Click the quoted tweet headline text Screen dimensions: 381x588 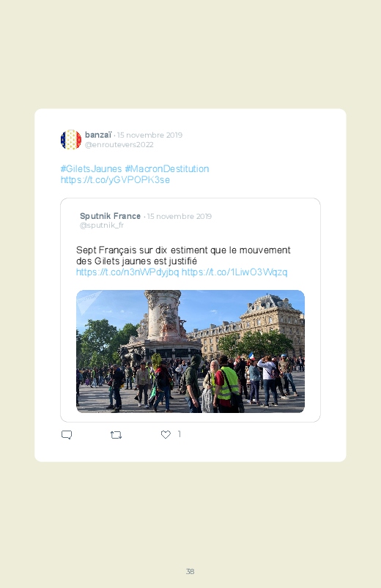[183, 256]
